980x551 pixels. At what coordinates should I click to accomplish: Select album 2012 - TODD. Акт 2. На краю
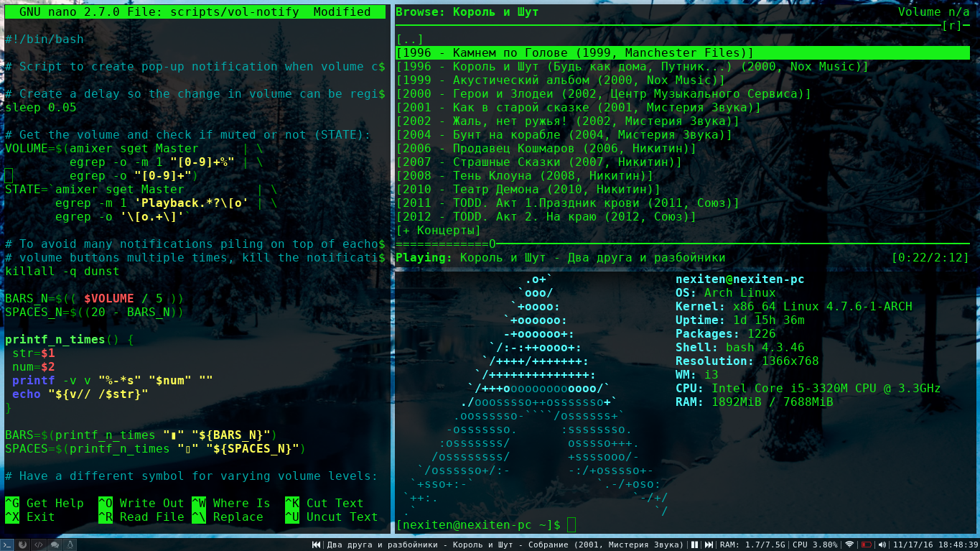[546, 217]
